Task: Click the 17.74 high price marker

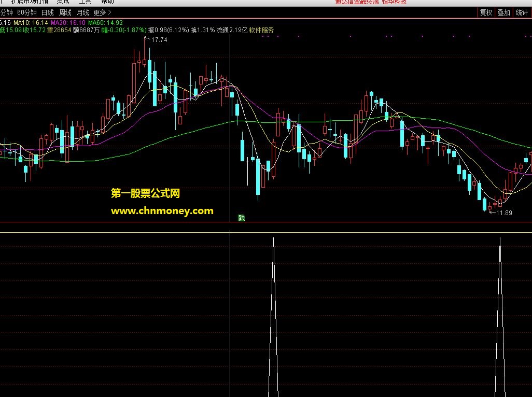Action: tap(159, 40)
